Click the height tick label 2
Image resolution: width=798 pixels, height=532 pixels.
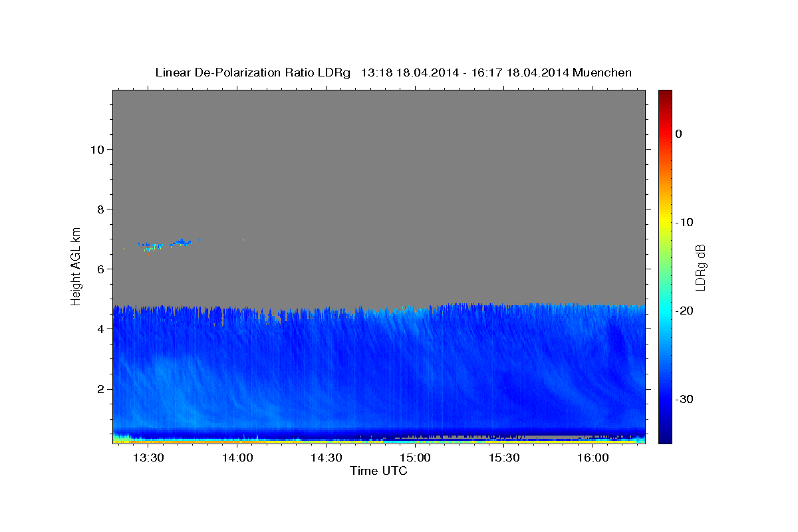click(99, 389)
